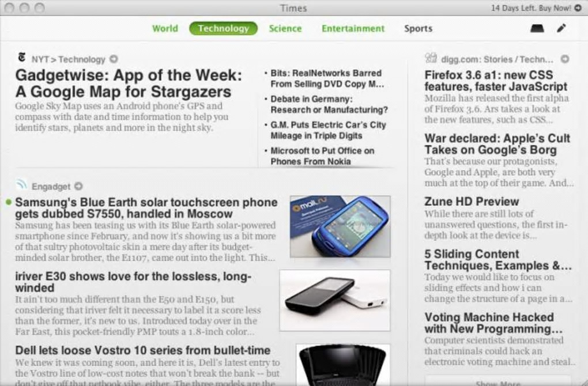Open arrow button beside digg.com Stories
This screenshot has width=588, height=386.
point(565,59)
